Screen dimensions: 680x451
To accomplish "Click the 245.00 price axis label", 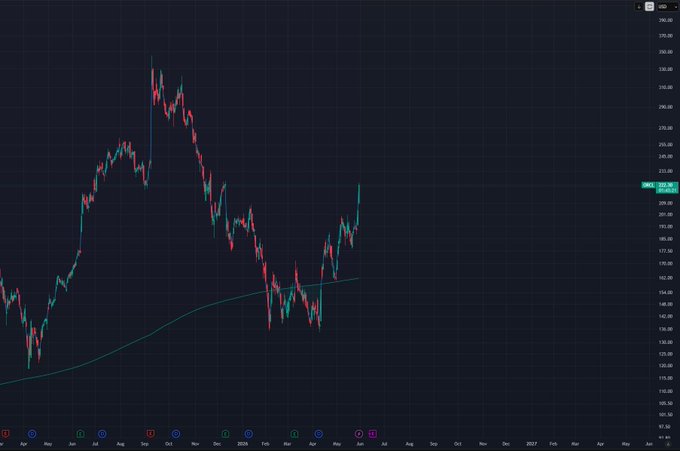I will pos(666,156).
